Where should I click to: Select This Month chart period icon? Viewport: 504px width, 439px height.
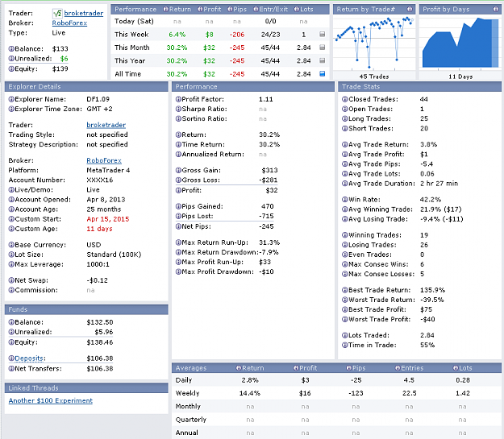click(x=323, y=48)
